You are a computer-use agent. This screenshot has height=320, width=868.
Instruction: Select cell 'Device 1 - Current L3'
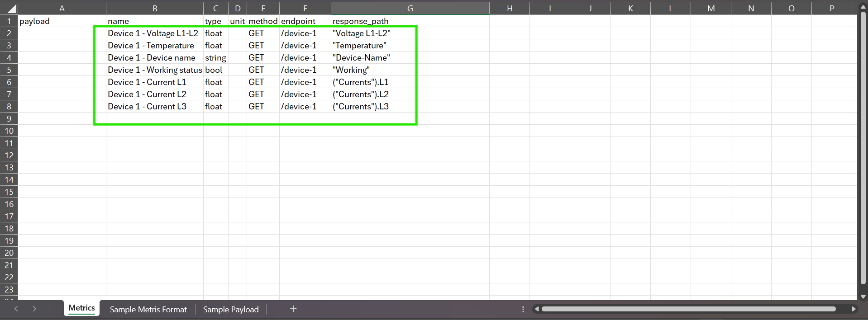(x=155, y=106)
